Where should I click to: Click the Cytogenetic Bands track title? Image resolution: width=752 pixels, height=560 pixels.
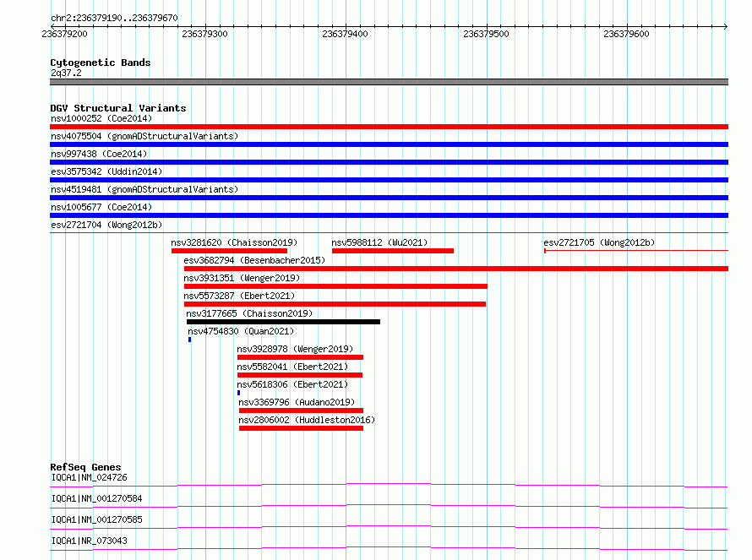click(101, 63)
